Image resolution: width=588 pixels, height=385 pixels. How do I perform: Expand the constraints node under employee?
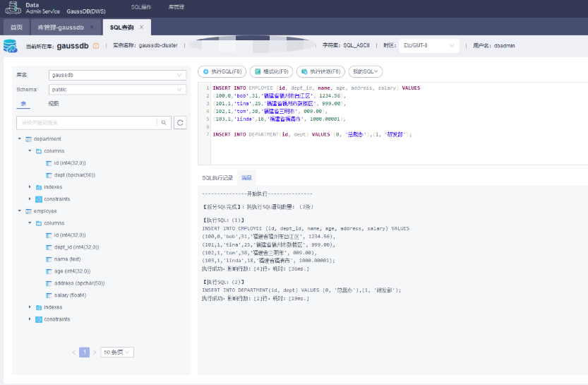(30, 319)
